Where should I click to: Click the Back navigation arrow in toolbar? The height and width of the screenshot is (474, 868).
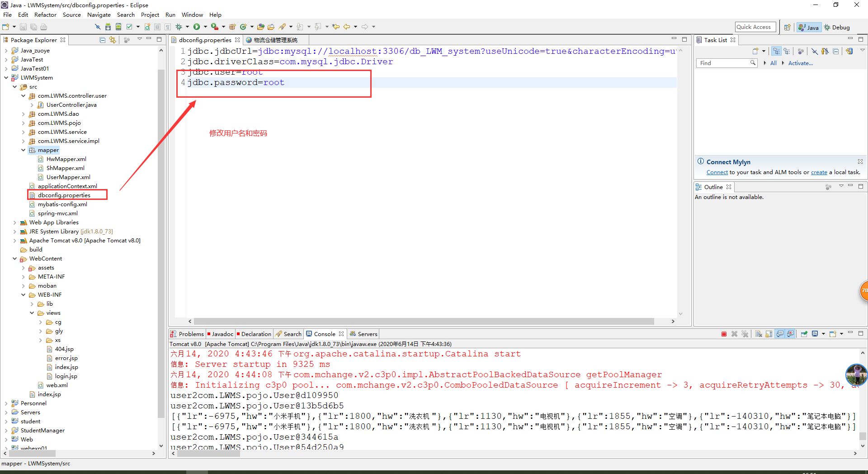tap(347, 27)
